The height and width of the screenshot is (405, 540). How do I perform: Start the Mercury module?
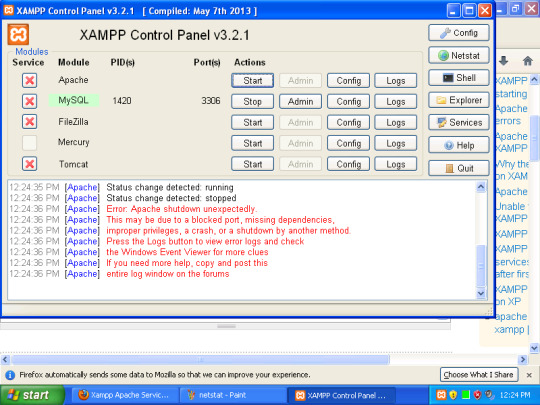click(x=252, y=143)
